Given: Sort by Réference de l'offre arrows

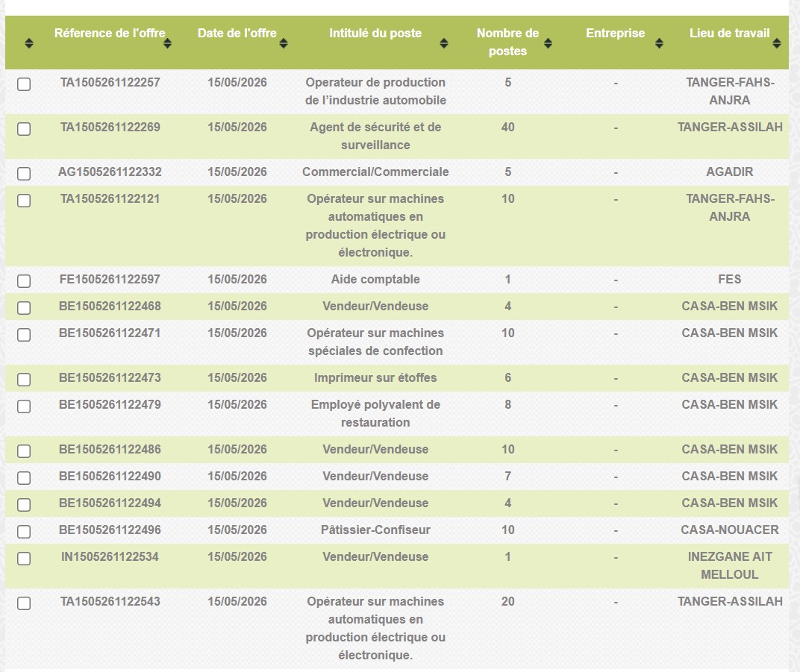Looking at the screenshot, I should pyautogui.click(x=167, y=43).
